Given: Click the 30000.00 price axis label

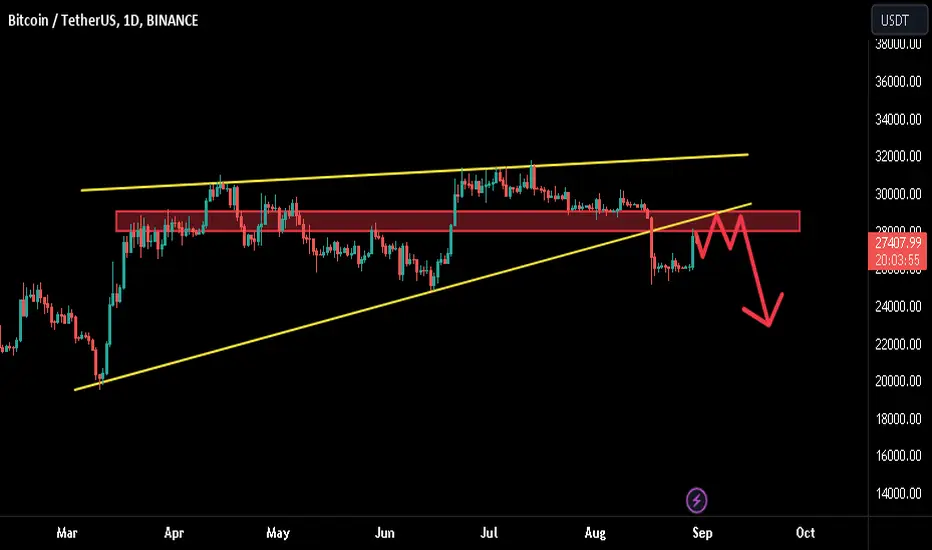Looking at the screenshot, I should click(x=898, y=194).
